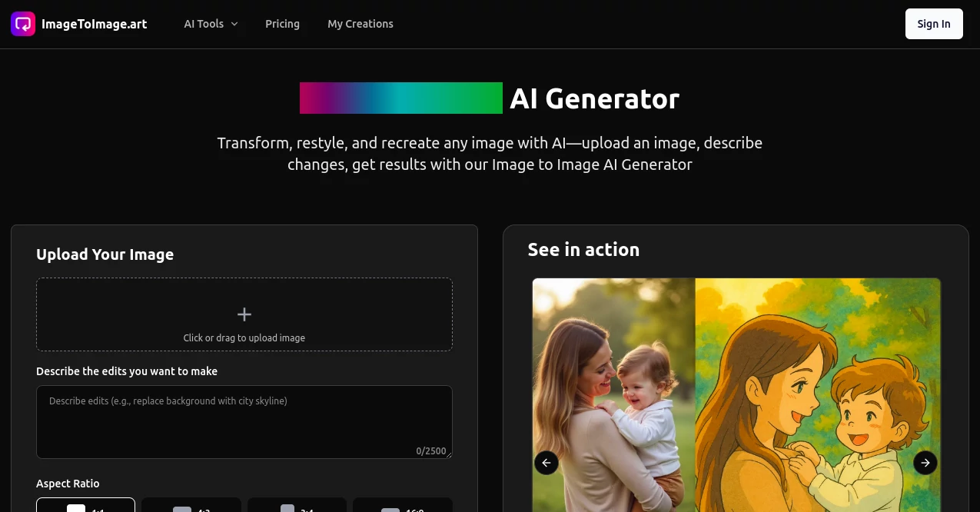Viewport: 980px width, 512px height.
Task: Click the Sign In button
Action: [933, 24]
